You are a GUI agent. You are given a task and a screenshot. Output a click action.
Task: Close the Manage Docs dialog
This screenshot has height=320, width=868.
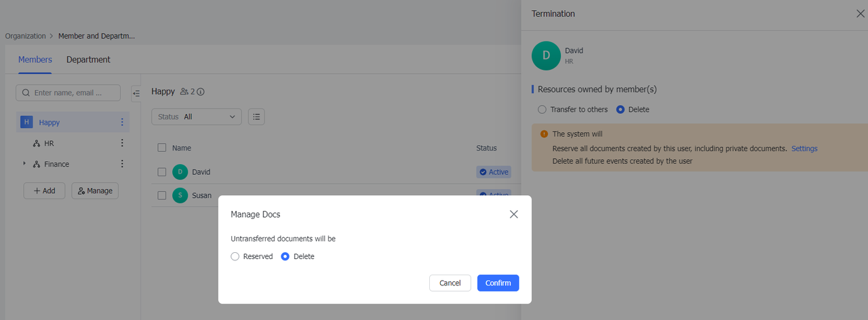click(513, 214)
